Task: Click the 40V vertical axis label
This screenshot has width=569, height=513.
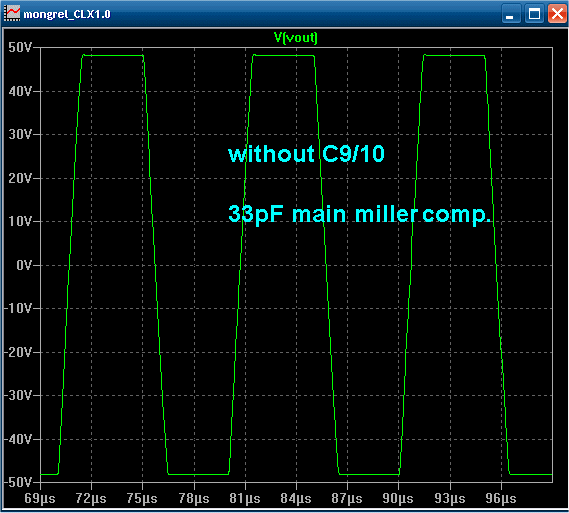Action: [20, 91]
